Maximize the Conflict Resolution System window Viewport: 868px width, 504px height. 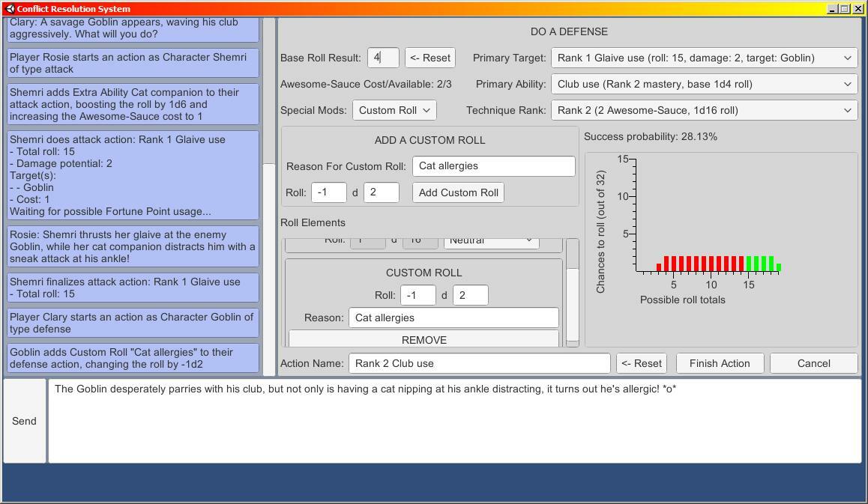click(845, 9)
